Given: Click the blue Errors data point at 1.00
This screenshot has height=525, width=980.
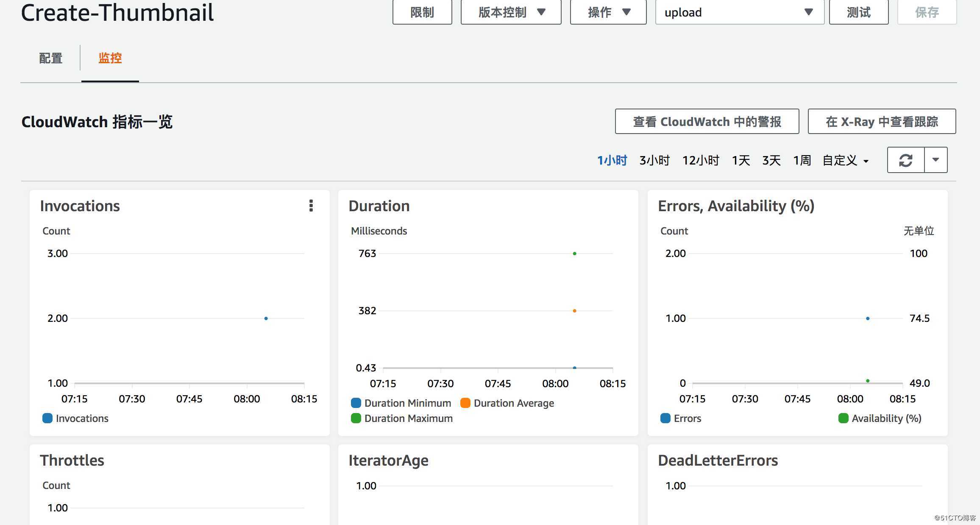Looking at the screenshot, I should tap(868, 318).
